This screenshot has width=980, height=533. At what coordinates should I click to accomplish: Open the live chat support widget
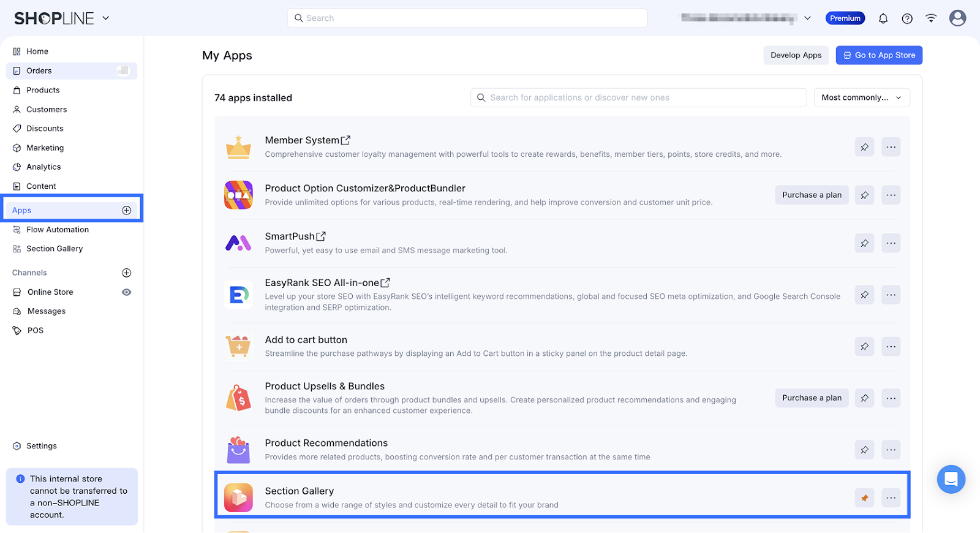[951, 479]
